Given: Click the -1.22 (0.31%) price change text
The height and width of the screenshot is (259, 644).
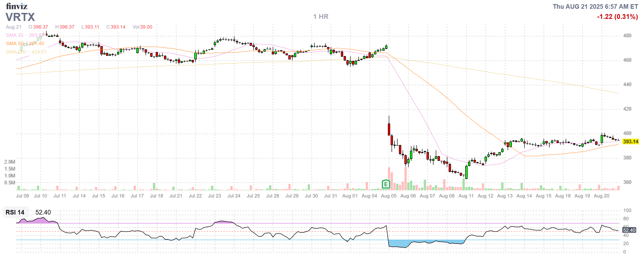Looking at the screenshot, I should [617, 17].
